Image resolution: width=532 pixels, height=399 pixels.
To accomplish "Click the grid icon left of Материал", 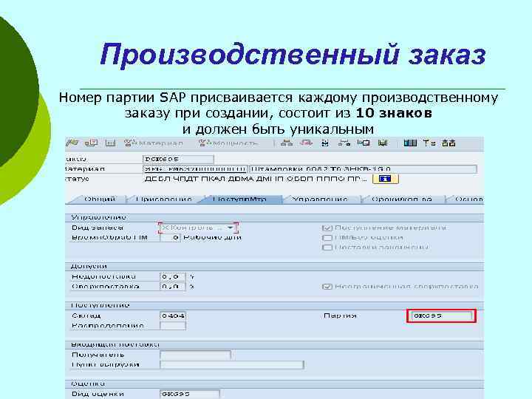I will [x=110, y=143].
